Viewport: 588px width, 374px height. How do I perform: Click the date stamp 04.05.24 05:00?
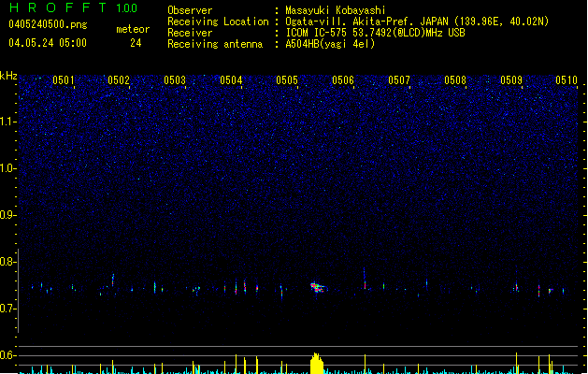click(48, 43)
